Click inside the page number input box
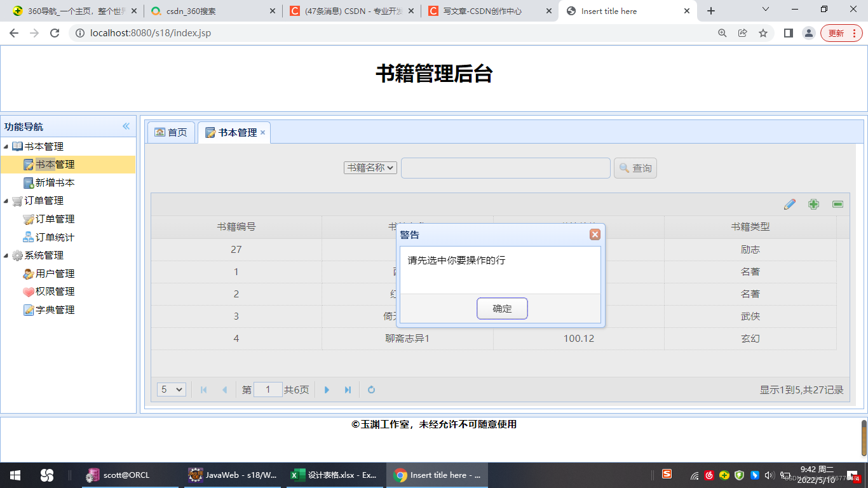This screenshot has height=488, width=868. (x=268, y=390)
